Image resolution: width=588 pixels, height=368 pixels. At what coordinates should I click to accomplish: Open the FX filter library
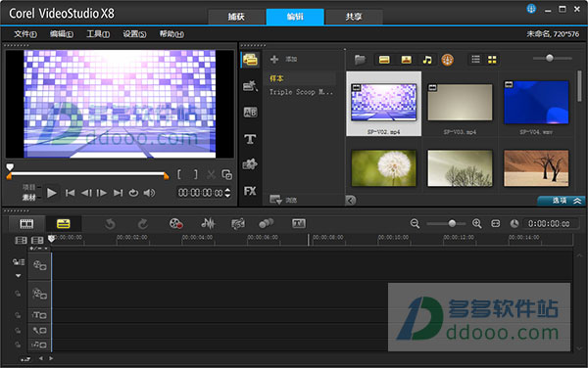[x=250, y=191]
